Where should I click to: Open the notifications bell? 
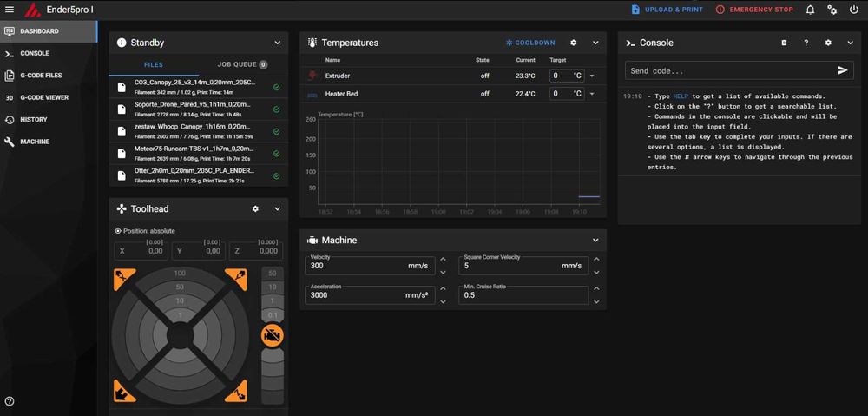pos(810,10)
